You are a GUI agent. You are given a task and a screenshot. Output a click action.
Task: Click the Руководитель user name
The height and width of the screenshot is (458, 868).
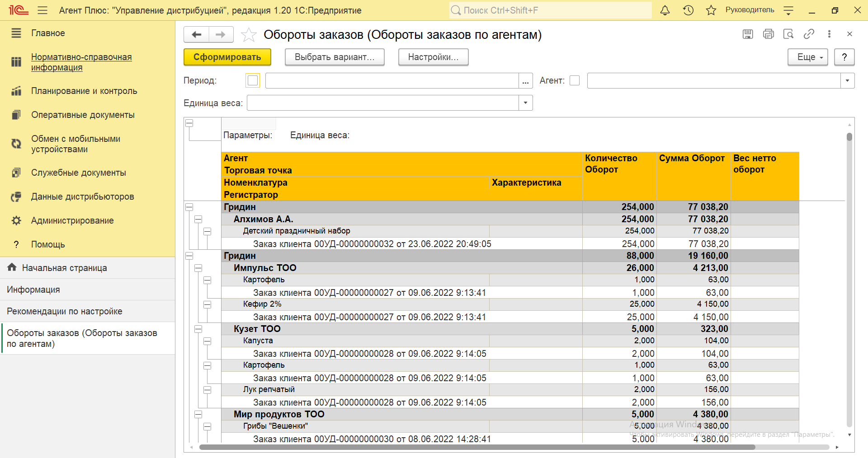[750, 10]
